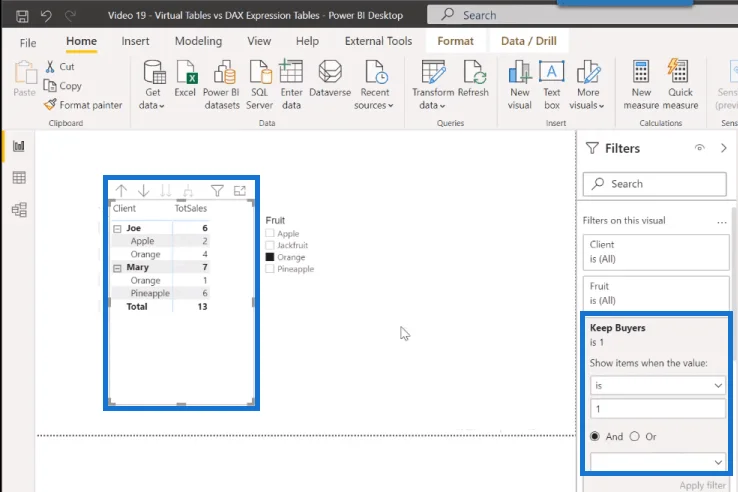The height and width of the screenshot is (492, 738).
Task: Uncheck Orange in Fruit slicer
Action: click(270, 257)
